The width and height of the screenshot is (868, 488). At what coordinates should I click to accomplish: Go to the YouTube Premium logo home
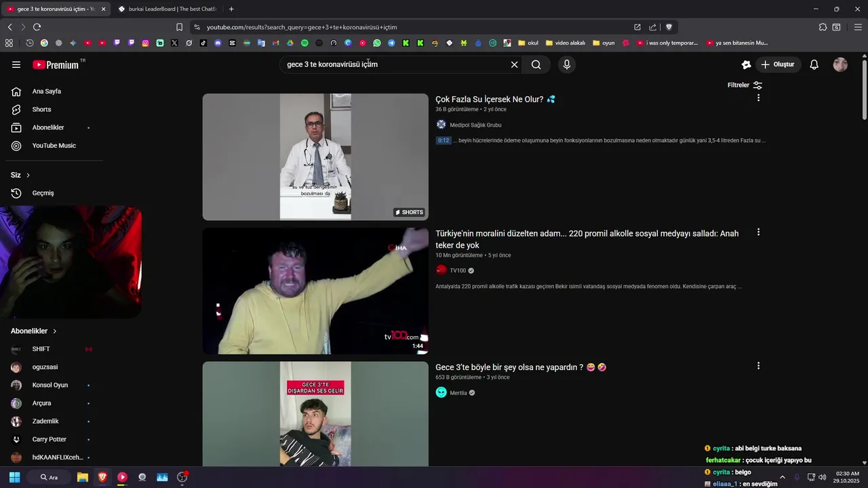pyautogui.click(x=56, y=64)
